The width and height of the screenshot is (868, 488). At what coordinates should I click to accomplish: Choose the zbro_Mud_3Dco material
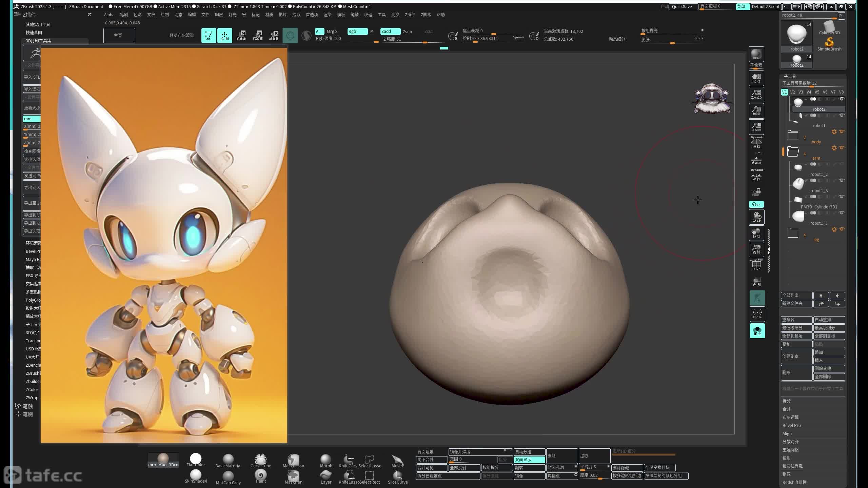tap(163, 460)
